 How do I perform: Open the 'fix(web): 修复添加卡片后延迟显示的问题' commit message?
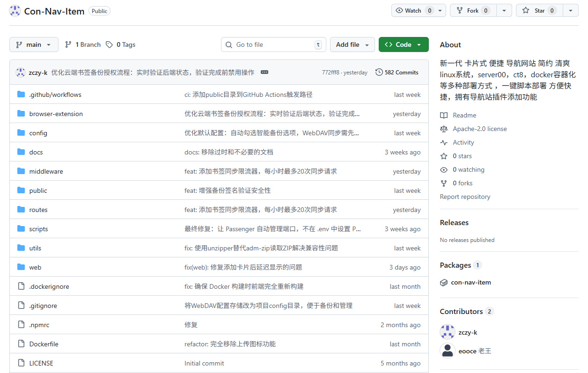(x=243, y=267)
